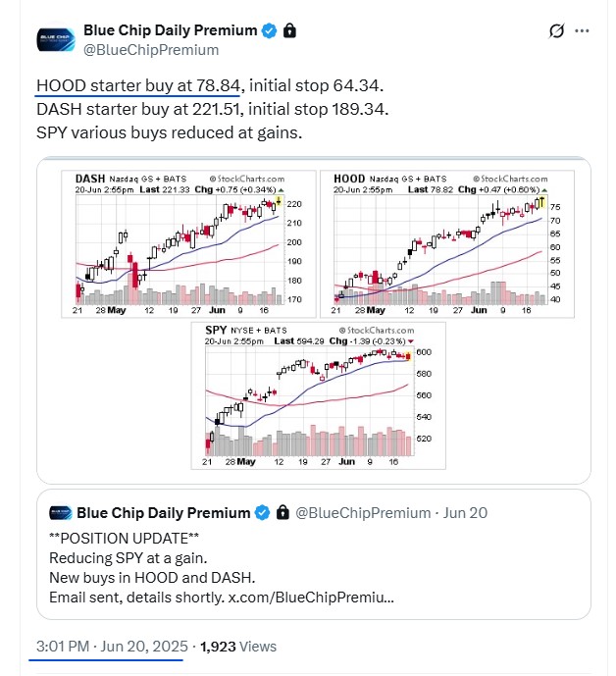Open the HOOD stock chart image
The height and width of the screenshot is (676, 616).
(x=447, y=244)
